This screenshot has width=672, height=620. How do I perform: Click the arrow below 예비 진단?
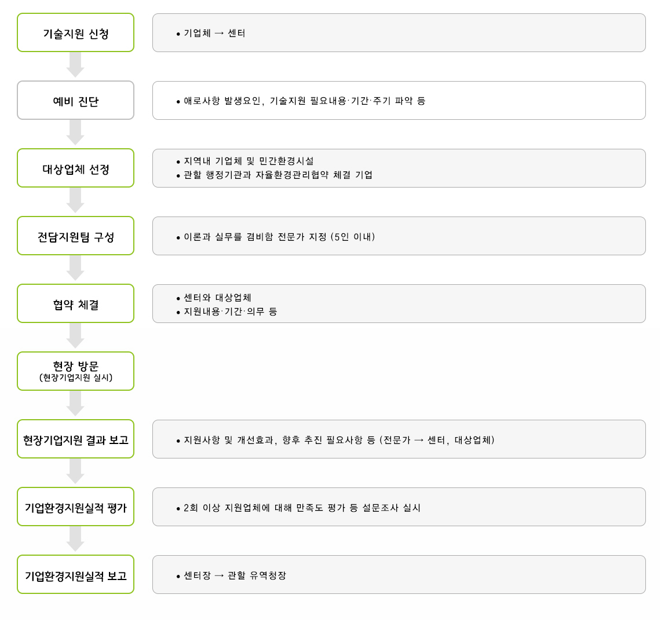click(75, 133)
